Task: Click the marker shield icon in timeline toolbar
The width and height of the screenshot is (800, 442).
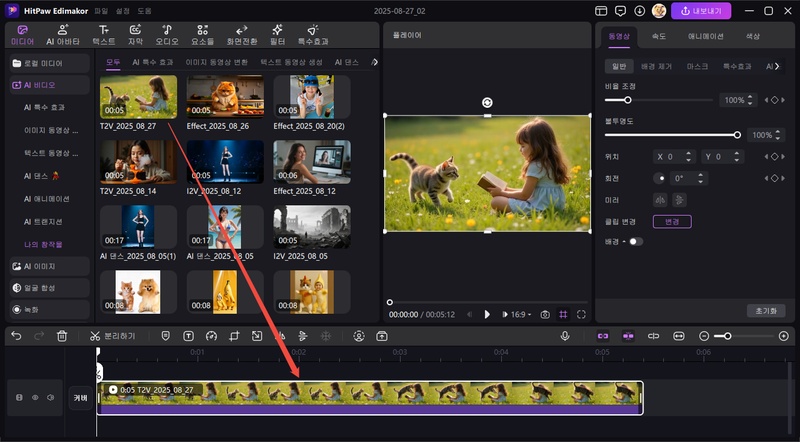Action: click(x=166, y=336)
